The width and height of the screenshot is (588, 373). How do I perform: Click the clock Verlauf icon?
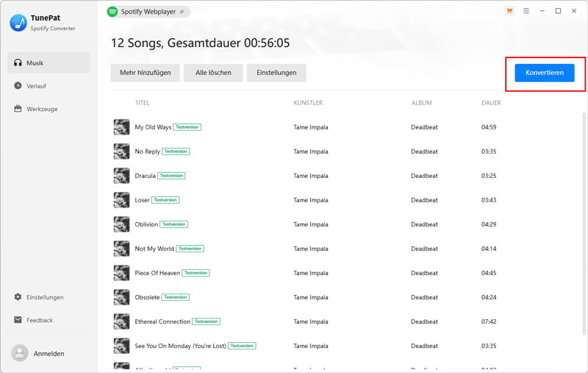click(18, 85)
